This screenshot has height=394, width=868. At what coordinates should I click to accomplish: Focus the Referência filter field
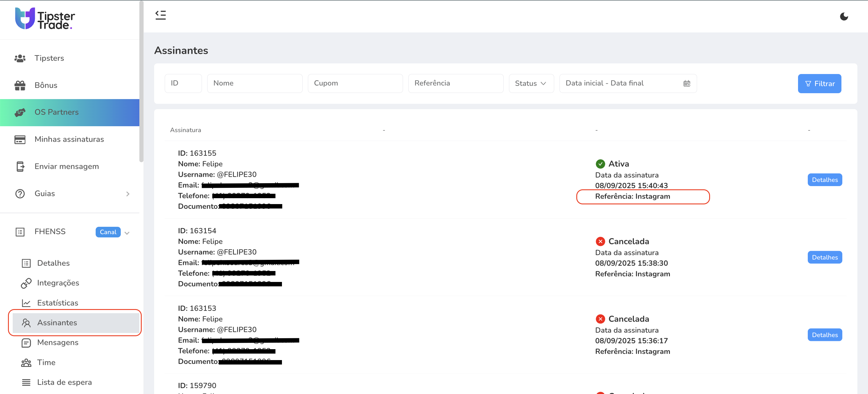pos(456,83)
